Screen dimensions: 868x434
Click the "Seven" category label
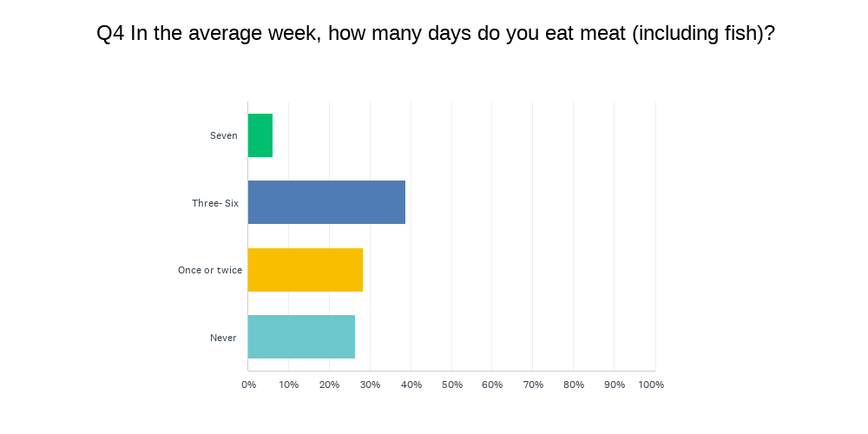[223, 135]
